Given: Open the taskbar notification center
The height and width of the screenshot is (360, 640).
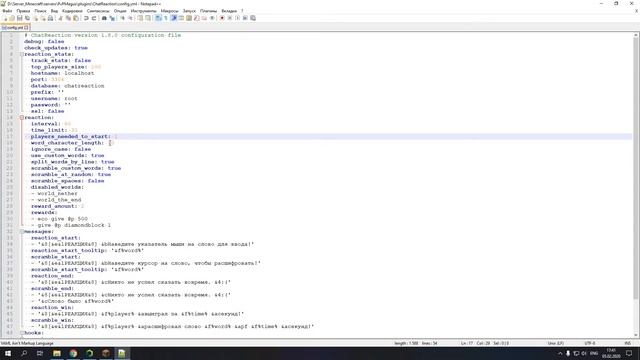Looking at the screenshot, I should click(629, 353).
